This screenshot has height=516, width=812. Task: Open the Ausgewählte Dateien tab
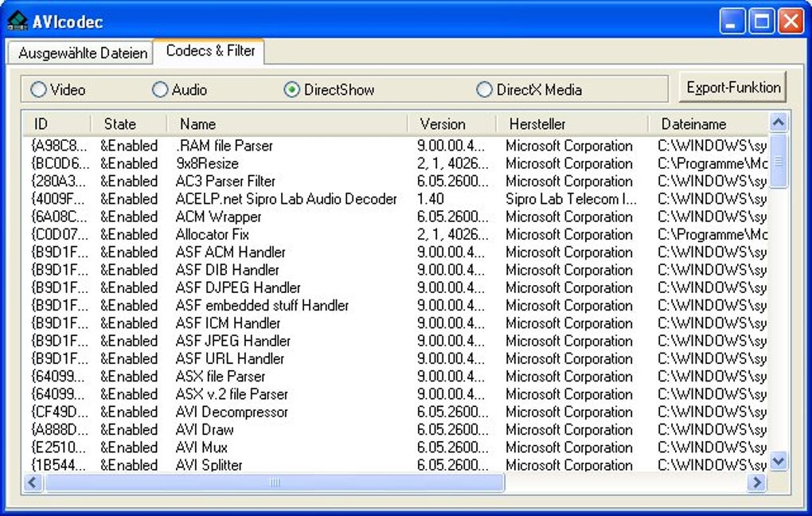82,53
